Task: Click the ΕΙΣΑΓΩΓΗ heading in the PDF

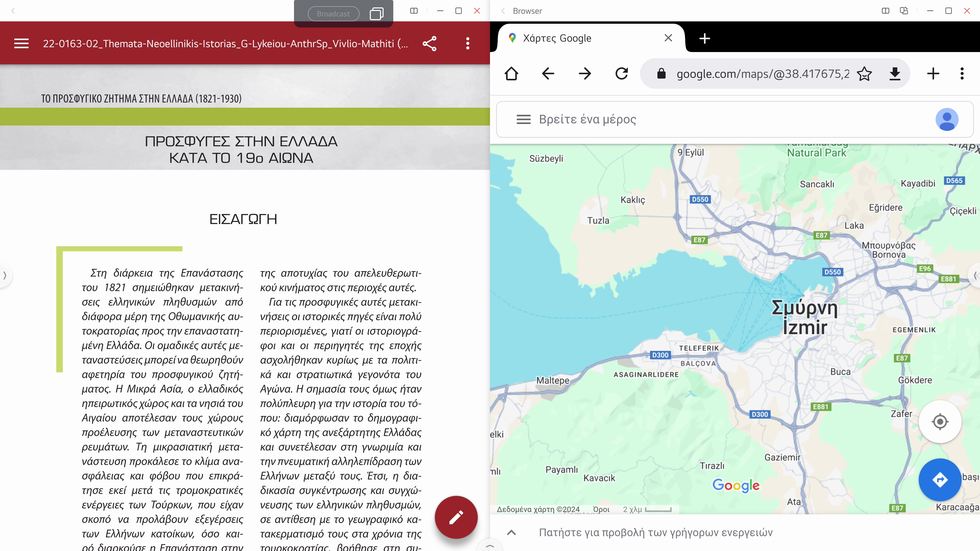Action: [x=243, y=219]
